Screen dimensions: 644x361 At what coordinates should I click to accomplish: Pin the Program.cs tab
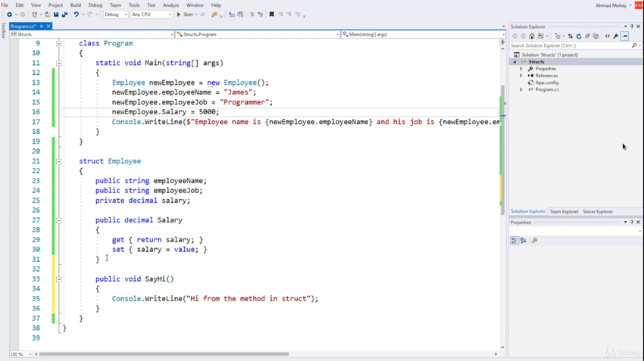pyautogui.click(x=42, y=26)
